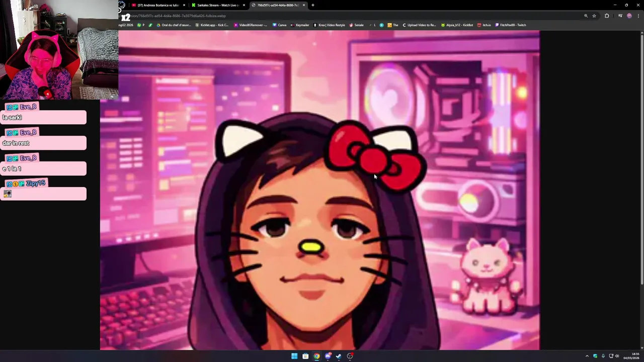
Task: Open the Alysia_k12 - KickBot bookmark
Action: coord(457,25)
